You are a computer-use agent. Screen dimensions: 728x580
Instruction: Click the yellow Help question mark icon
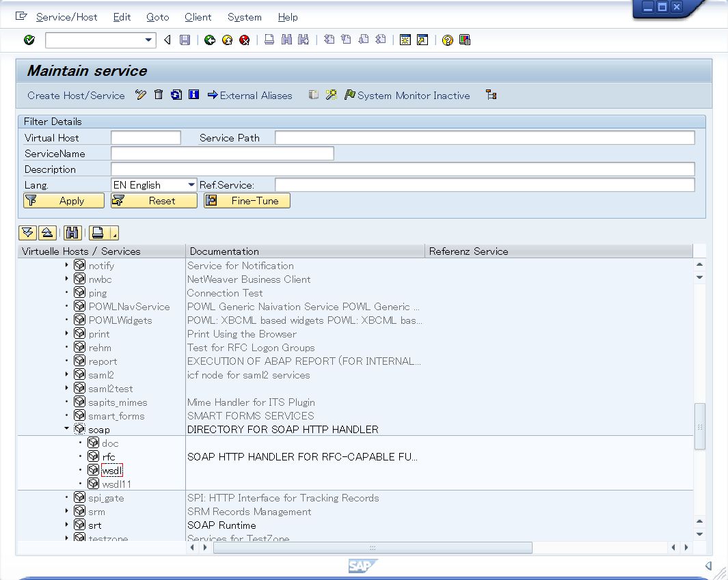coord(447,40)
